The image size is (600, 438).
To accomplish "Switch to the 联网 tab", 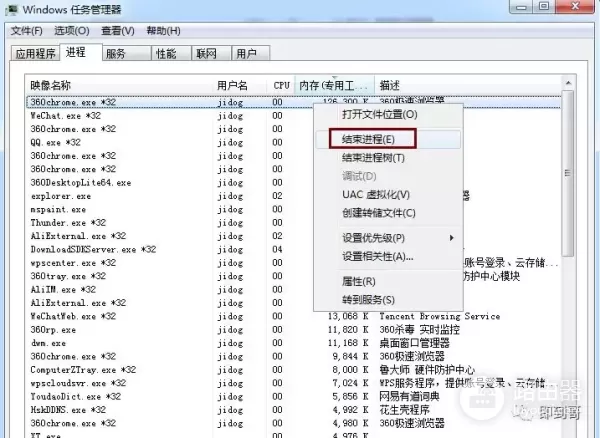I will (211, 54).
